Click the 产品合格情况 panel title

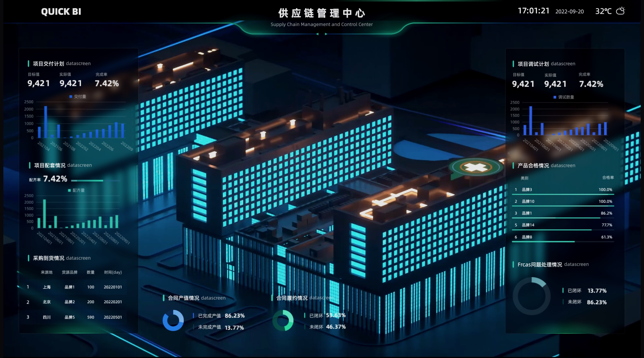click(533, 165)
